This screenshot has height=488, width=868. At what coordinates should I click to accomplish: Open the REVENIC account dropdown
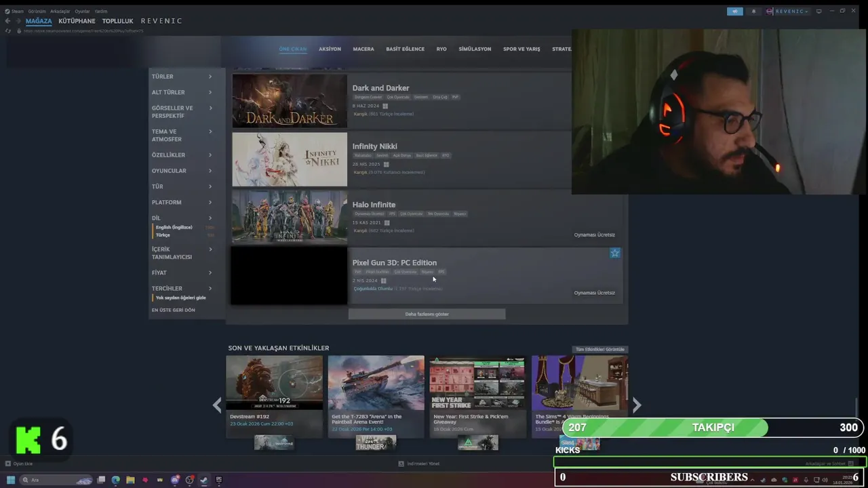(x=788, y=12)
